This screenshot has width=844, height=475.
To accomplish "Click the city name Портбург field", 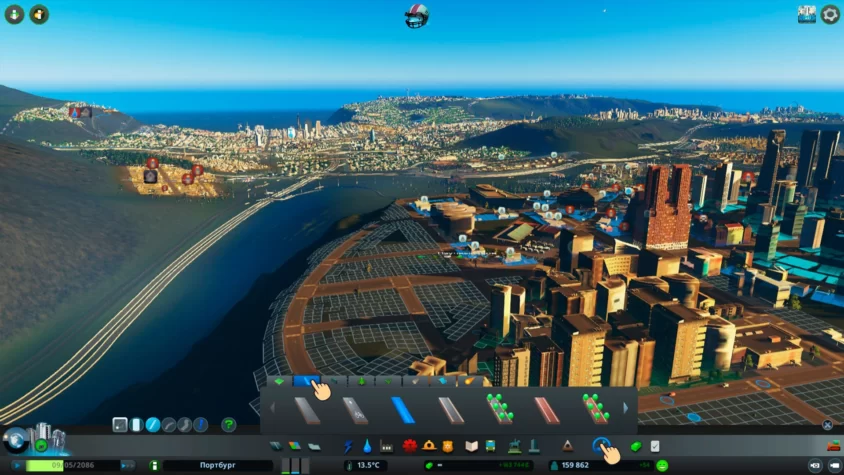I will [217, 465].
